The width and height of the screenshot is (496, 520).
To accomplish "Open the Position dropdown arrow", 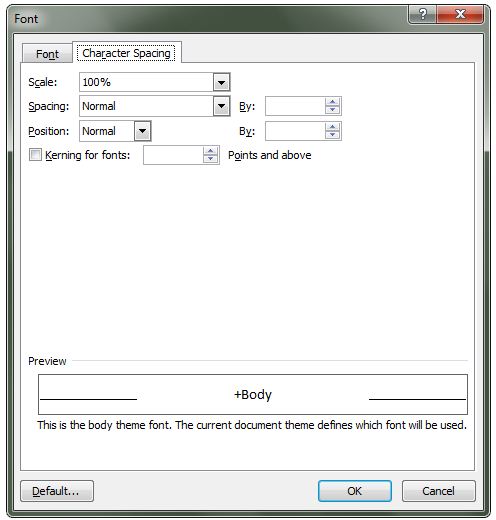I will (143, 131).
